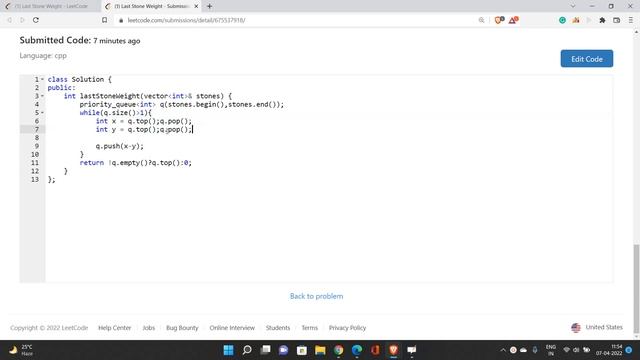Change region via United States selector
The width and height of the screenshot is (640, 360).
coord(597,327)
